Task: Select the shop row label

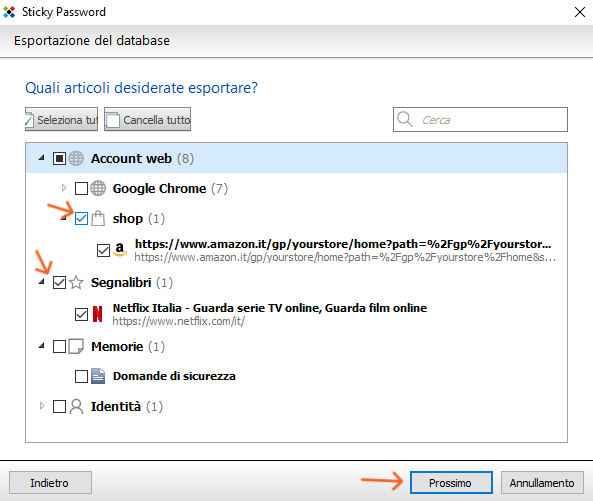Action: [x=128, y=219]
